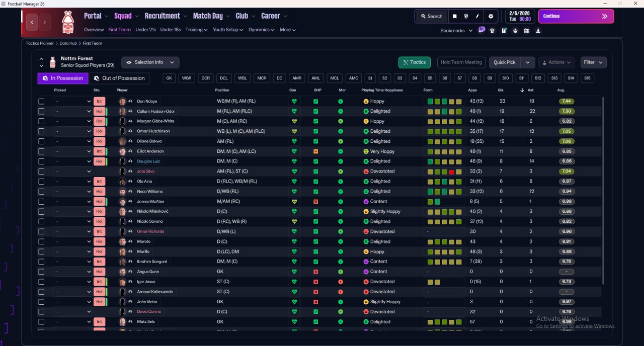Open the Actions dropdown
The height and width of the screenshot is (346, 644).
(x=556, y=62)
